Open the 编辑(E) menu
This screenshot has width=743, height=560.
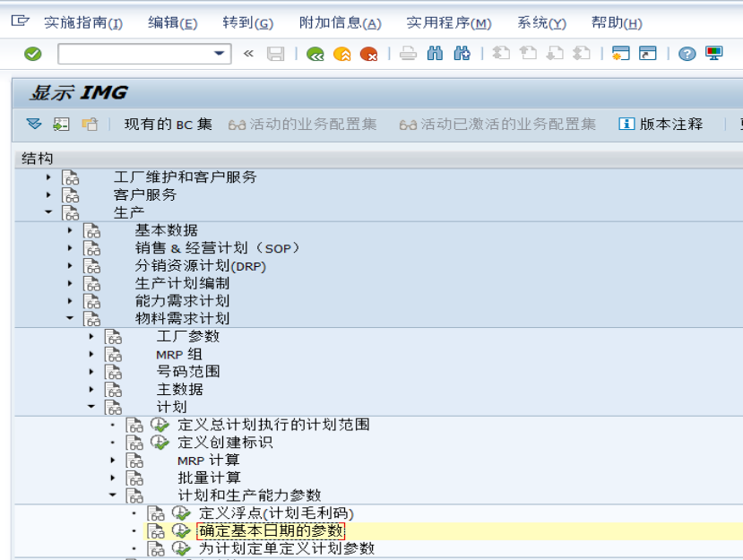click(172, 22)
